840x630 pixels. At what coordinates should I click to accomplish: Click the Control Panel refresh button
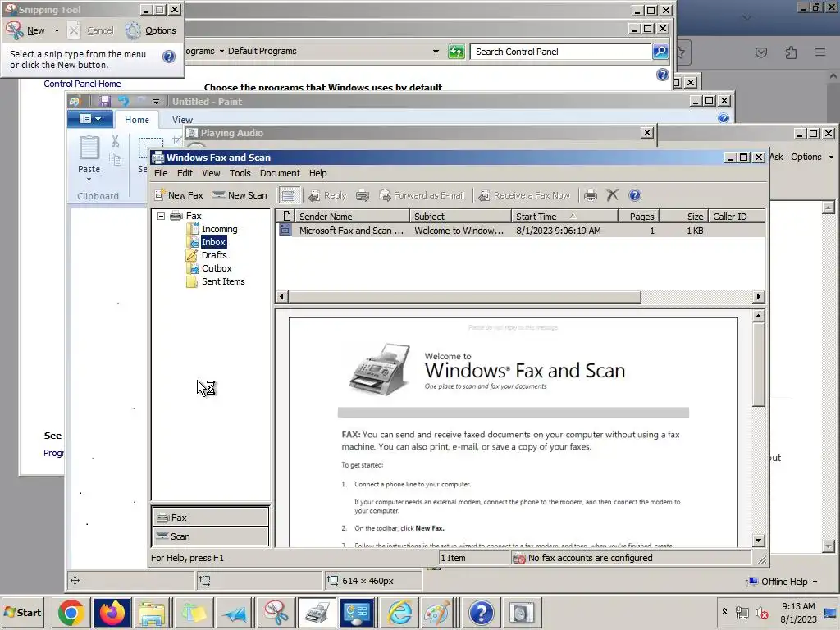[x=456, y=52]
